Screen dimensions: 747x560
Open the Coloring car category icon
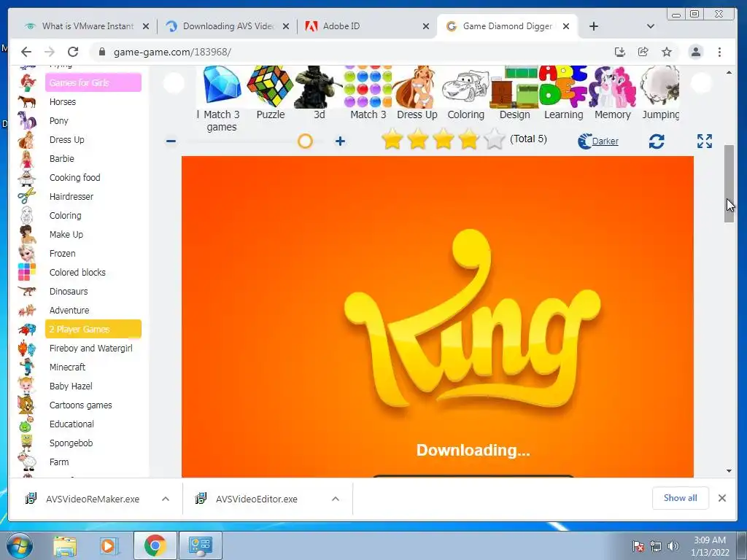coord(465,87)
